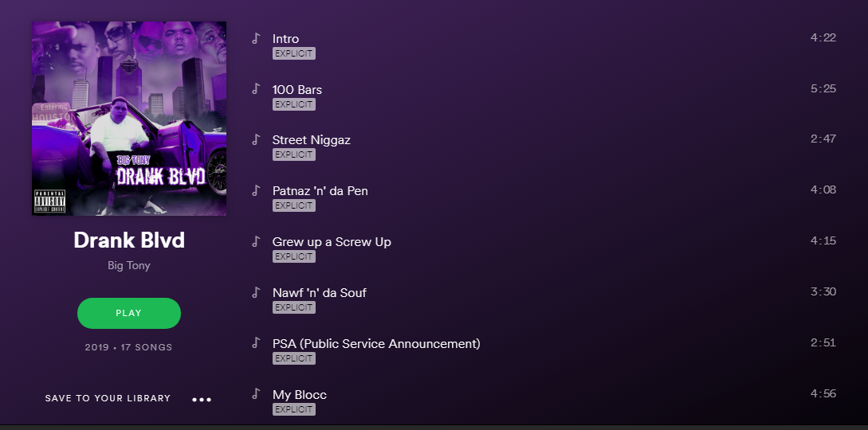This screenshot has height=430, width=868.
Task: Open the Big Tony artist link
Action: tap(129, 266)
